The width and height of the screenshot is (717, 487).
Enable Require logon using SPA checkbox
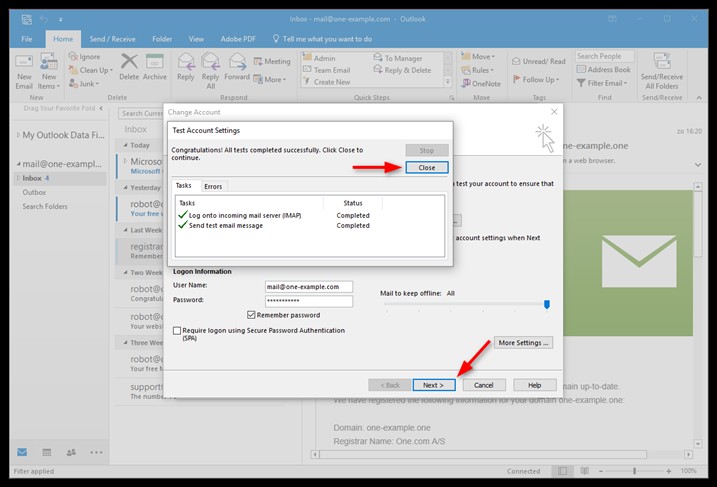177,330
